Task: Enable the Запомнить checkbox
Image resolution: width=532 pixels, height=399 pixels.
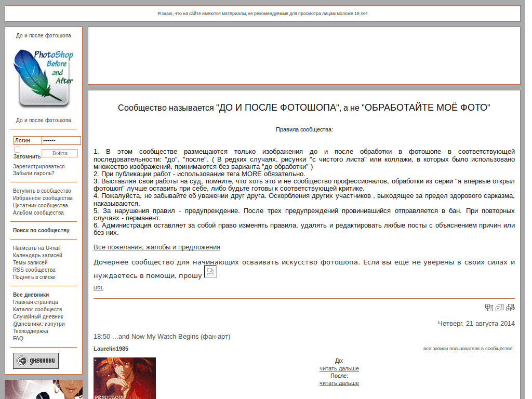Action: point(17,149)
